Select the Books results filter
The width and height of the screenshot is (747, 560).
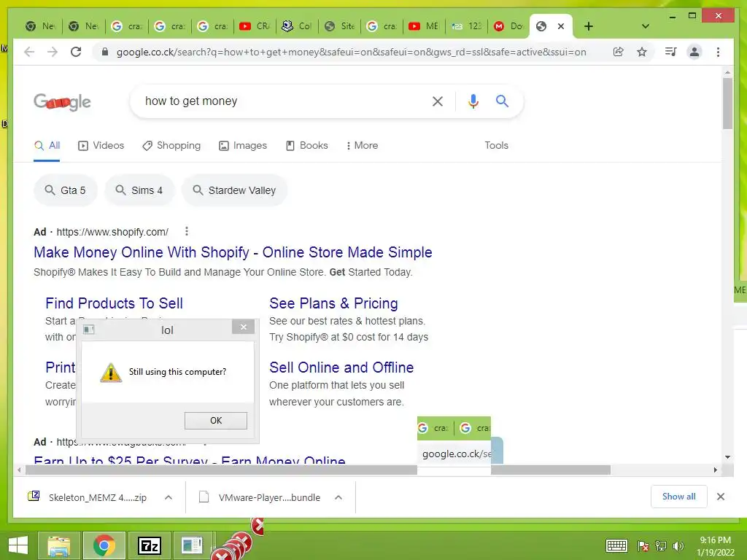tap(307, 145)
